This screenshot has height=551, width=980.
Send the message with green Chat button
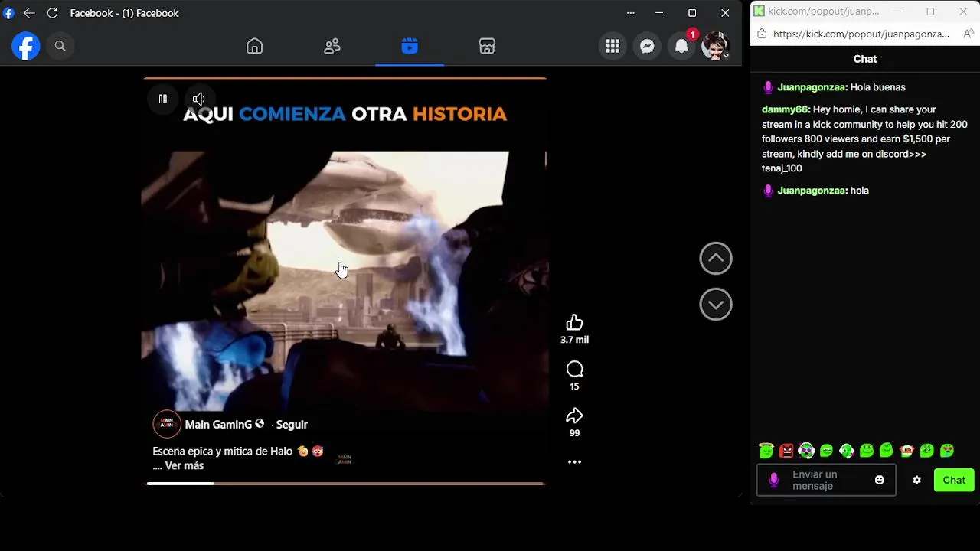(954, 481)
